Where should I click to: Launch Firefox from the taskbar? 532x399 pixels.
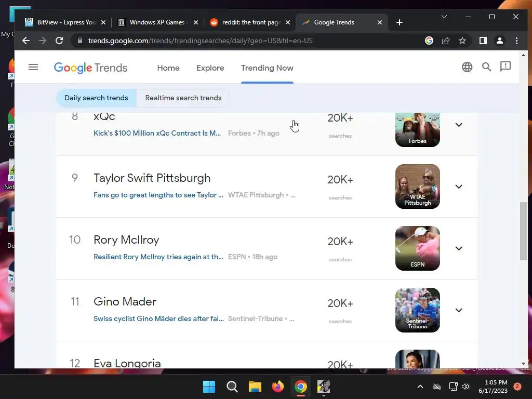click(278, 387)
